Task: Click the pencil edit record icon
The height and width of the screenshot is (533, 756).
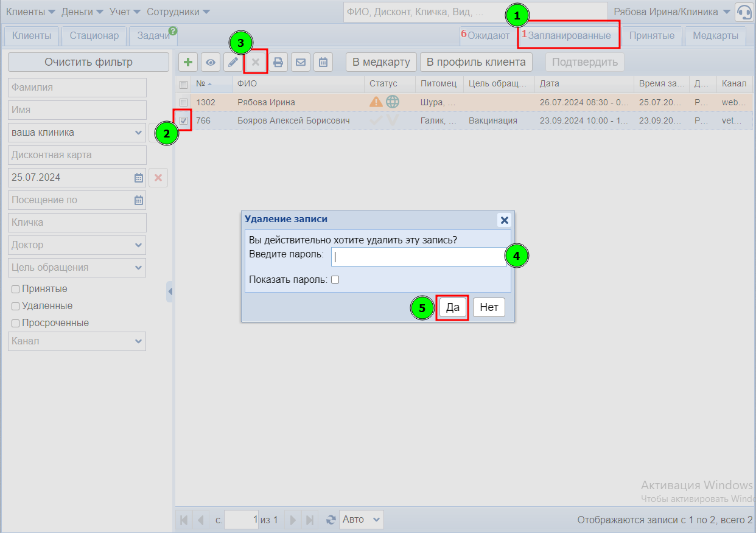Action: click(x=233, y=62)
